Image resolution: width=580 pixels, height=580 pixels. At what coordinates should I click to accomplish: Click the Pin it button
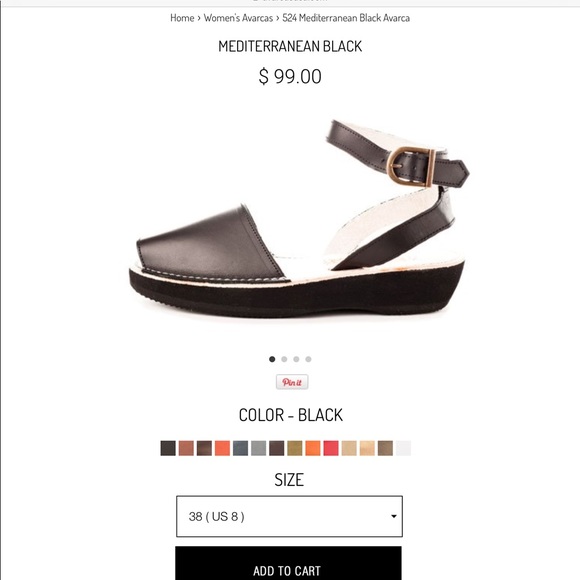(x=292, y=382)
